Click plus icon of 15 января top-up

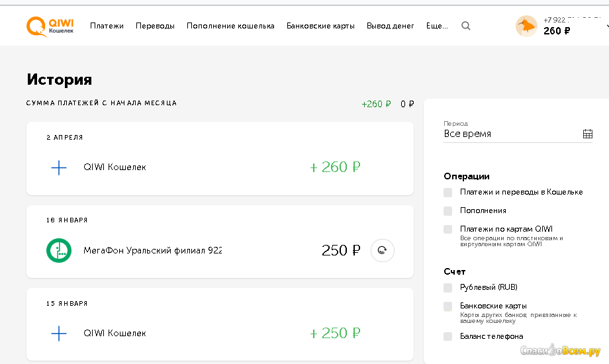[x=59, y=334]
